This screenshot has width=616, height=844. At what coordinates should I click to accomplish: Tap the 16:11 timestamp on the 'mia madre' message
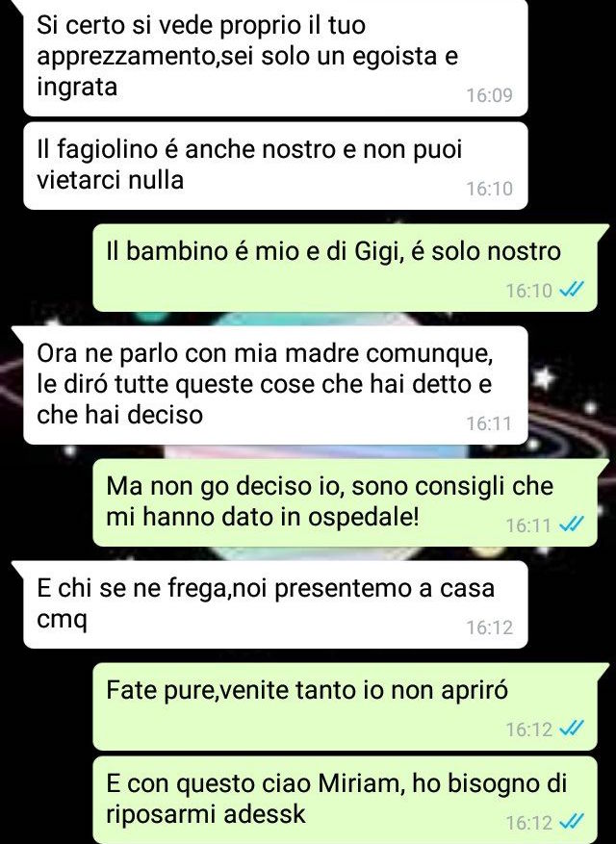pyautogui.click(x=490, y=423)
